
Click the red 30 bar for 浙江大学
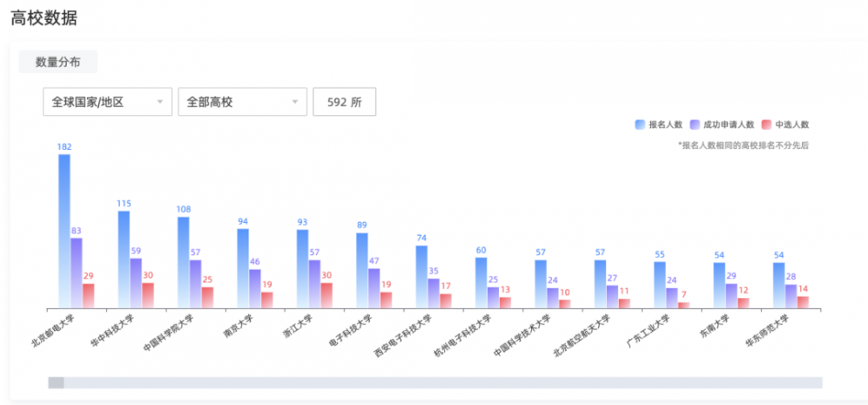pos(326,296)
